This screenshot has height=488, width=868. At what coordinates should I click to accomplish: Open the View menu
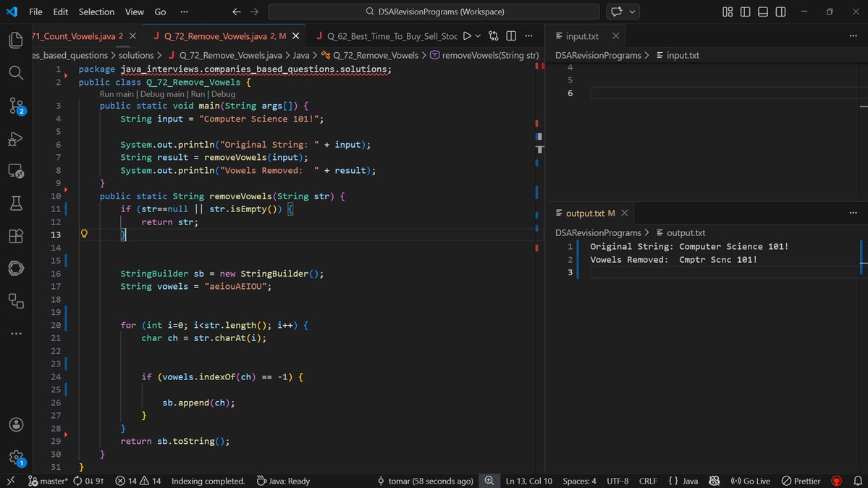(x=134, y=12)
